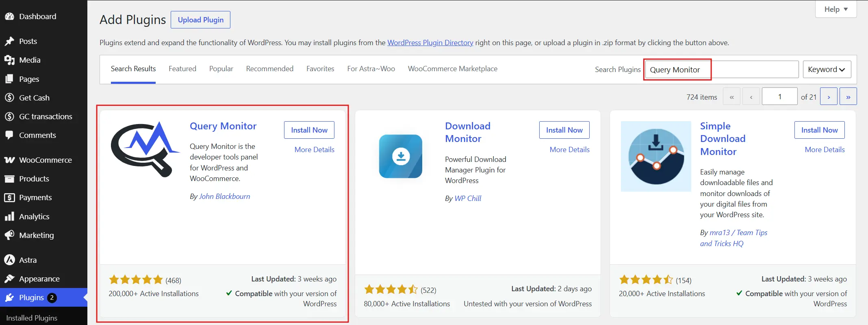Click the Get Cash dollar icon

pyautogui.click(x=9, y=98)
